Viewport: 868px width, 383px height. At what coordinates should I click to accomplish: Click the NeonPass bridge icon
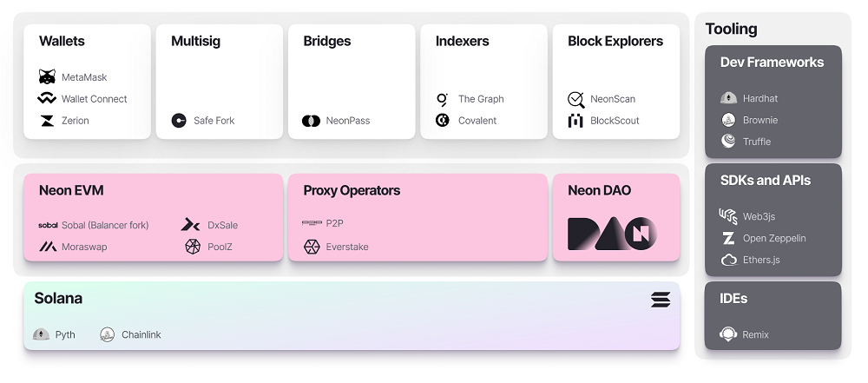tap(311, 120)
